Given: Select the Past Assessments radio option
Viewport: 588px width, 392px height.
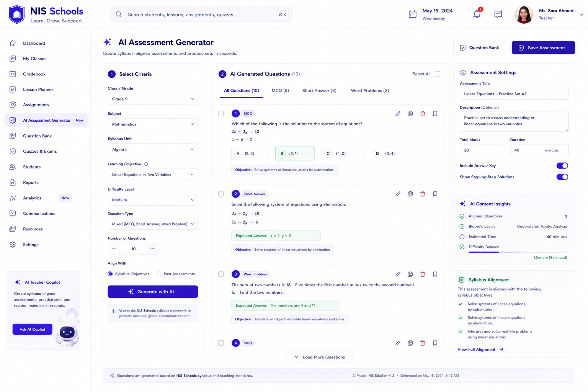Looking at the screenshot, I should (159, 274).
